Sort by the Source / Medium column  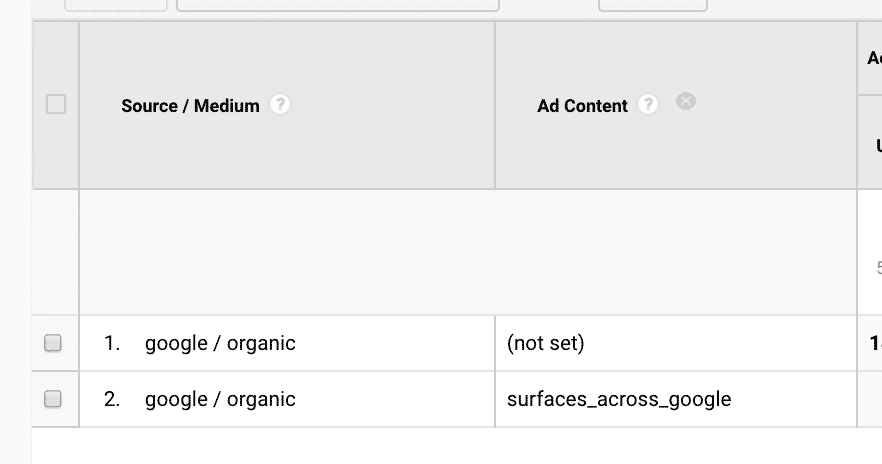coord(190,106)
